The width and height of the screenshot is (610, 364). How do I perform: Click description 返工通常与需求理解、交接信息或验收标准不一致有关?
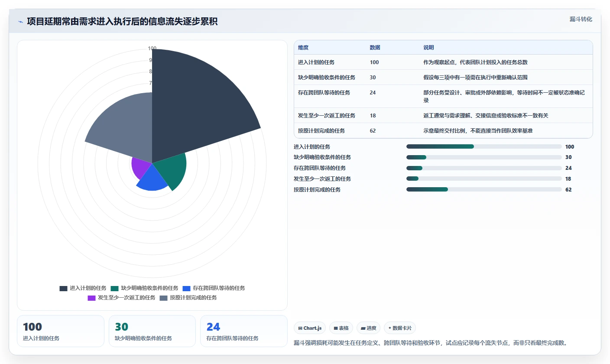point(486,116)
